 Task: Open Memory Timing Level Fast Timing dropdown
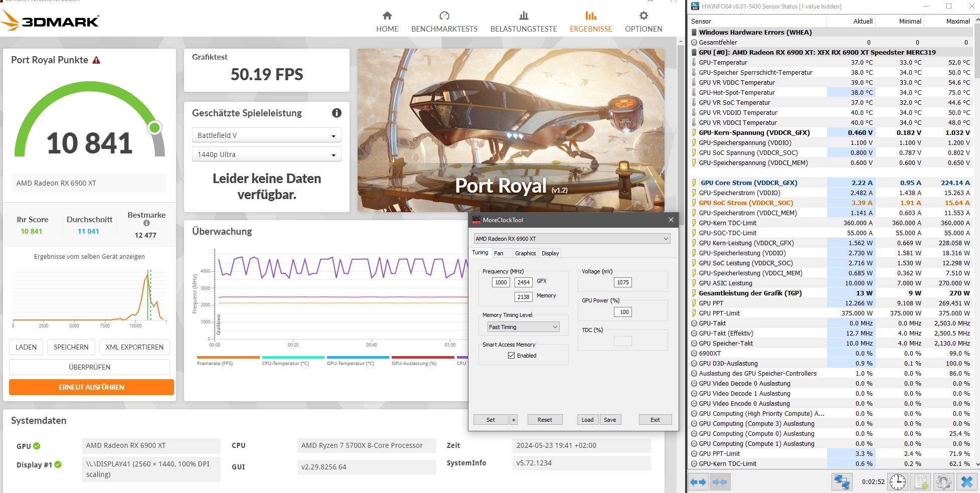tap(523, 327)
